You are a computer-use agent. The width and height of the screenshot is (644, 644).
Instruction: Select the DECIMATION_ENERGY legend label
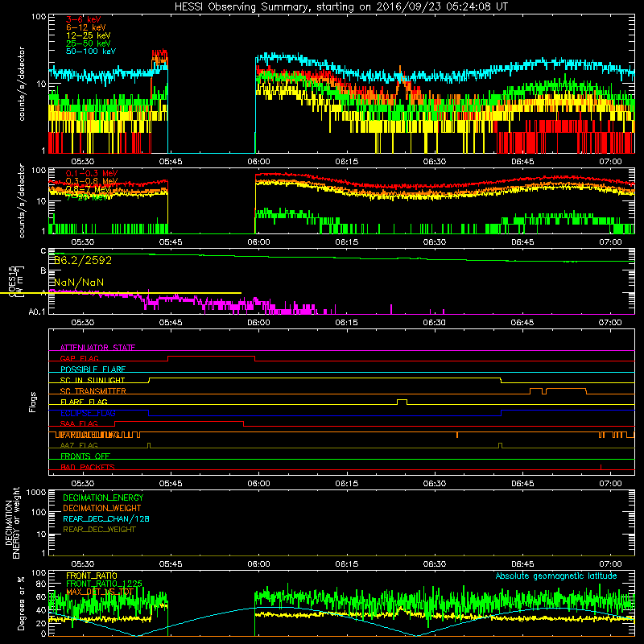(x=103, y=497)
